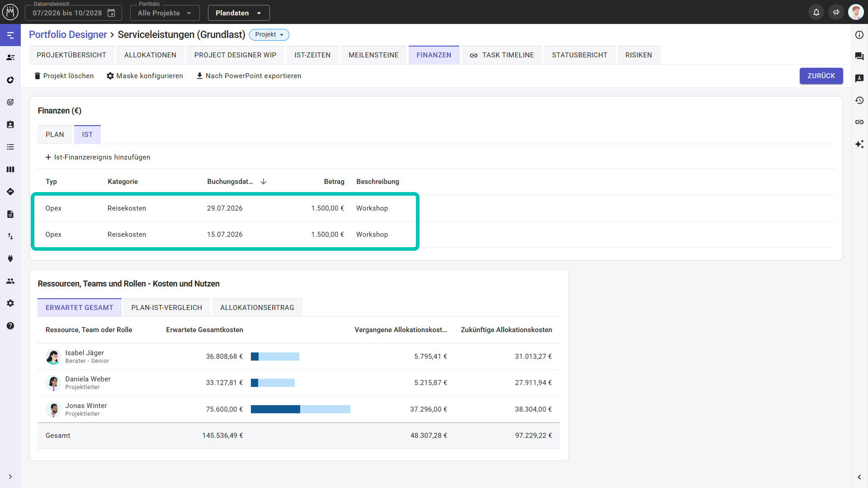
Task: Open the links icon in right panel
Action: (859, 122)
